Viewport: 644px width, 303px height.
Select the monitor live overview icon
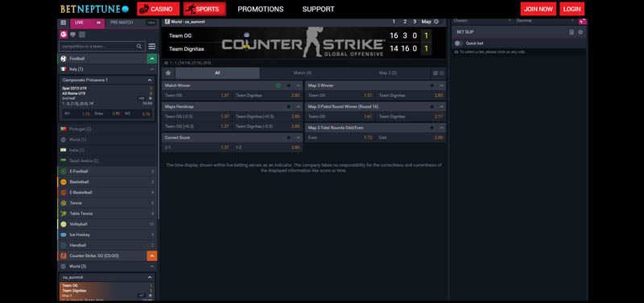click(x=72, y=35)
